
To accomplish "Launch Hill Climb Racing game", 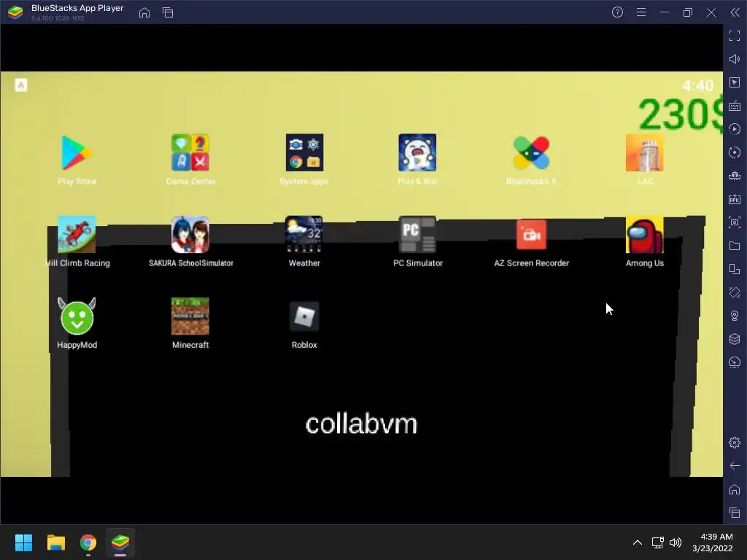I will 77,235.
